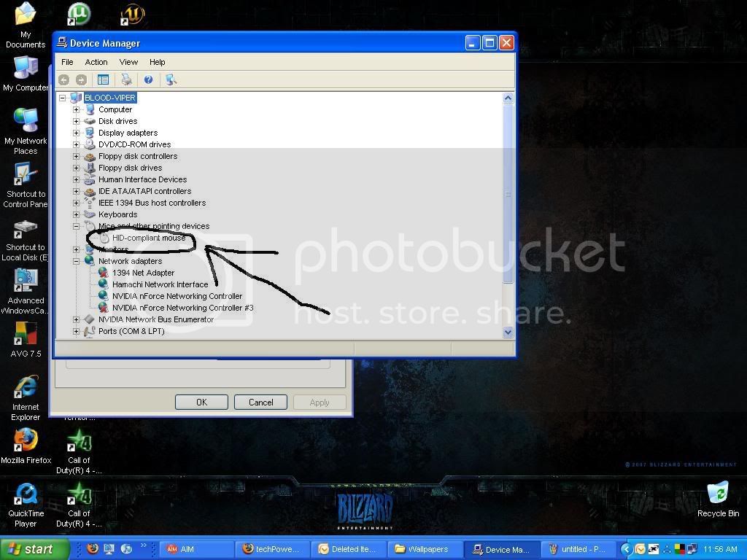This screenshot has width=747, height=560.
Task: Open the File menu
Action: click(x=67, y=62)
